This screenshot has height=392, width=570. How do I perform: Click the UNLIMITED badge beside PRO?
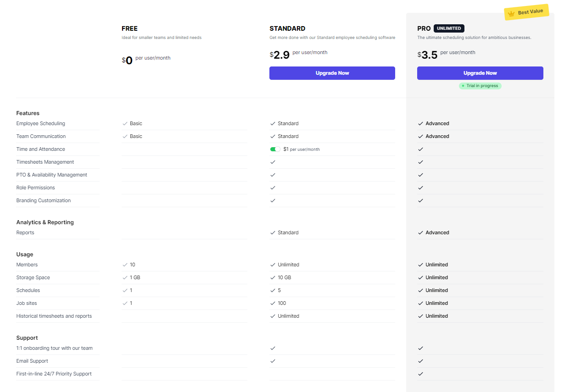click(449, 28)
